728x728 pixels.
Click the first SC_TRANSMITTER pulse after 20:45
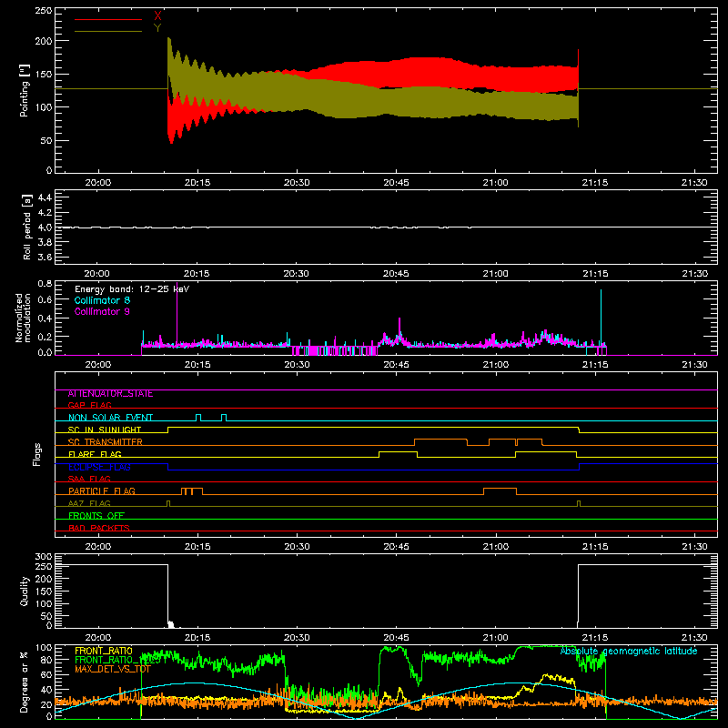tap(440, 442)
